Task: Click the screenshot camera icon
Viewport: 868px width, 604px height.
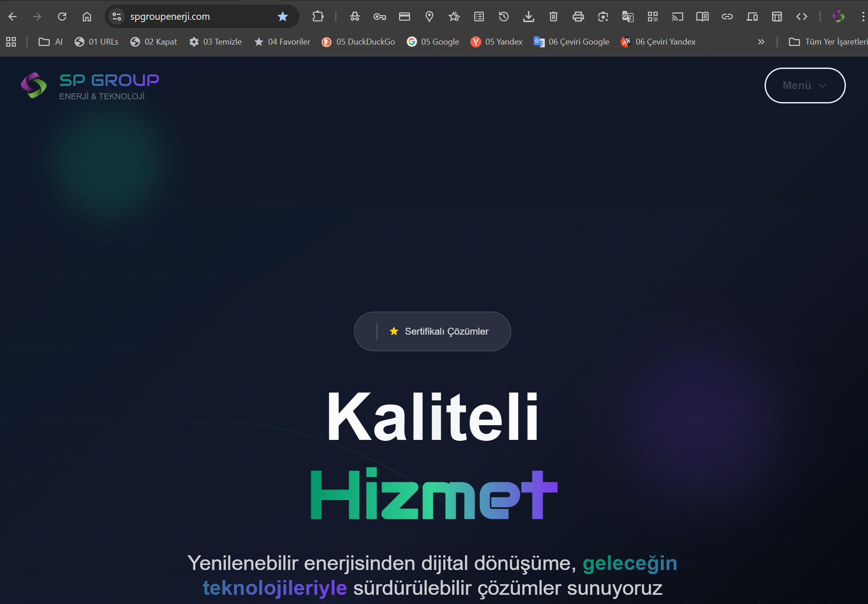Action: (x=602, y=16)
